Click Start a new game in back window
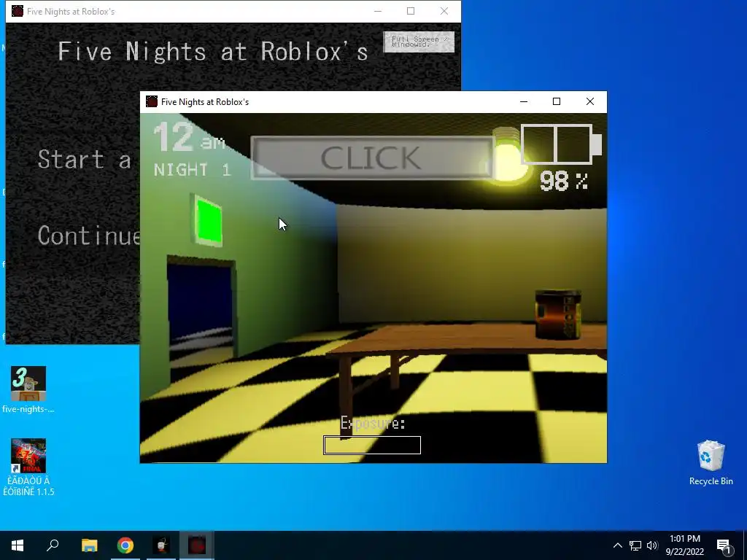Screen dimensions: 747x560 [85, 160]
